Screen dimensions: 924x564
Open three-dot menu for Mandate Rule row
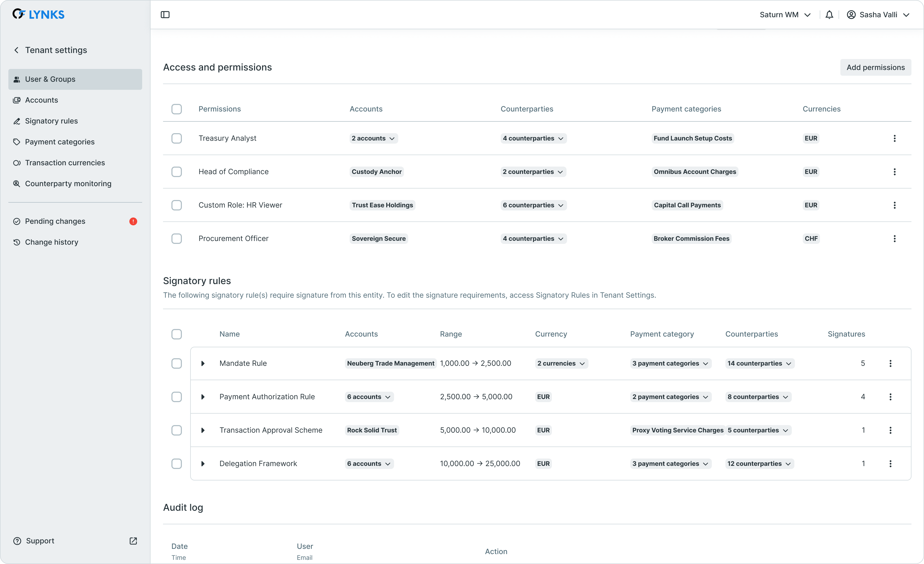tap(890, 363)
